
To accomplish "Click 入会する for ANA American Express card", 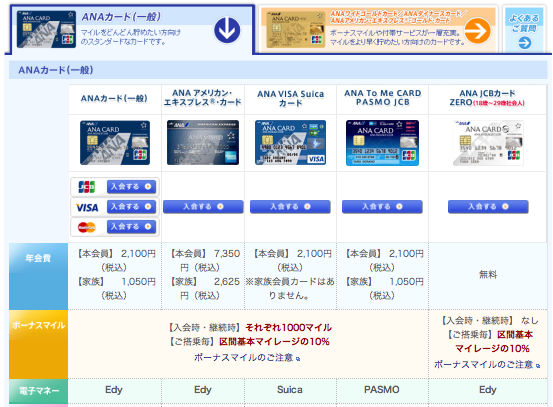I will [203, 207].
